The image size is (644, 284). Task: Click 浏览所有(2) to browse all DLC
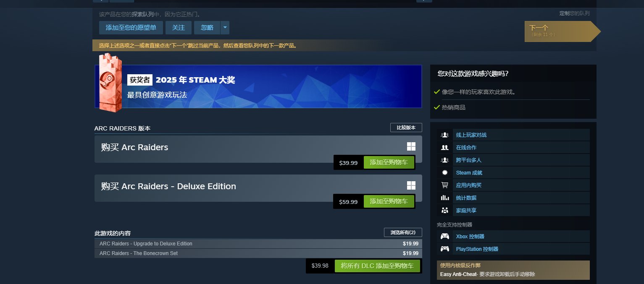pos(403,232)
